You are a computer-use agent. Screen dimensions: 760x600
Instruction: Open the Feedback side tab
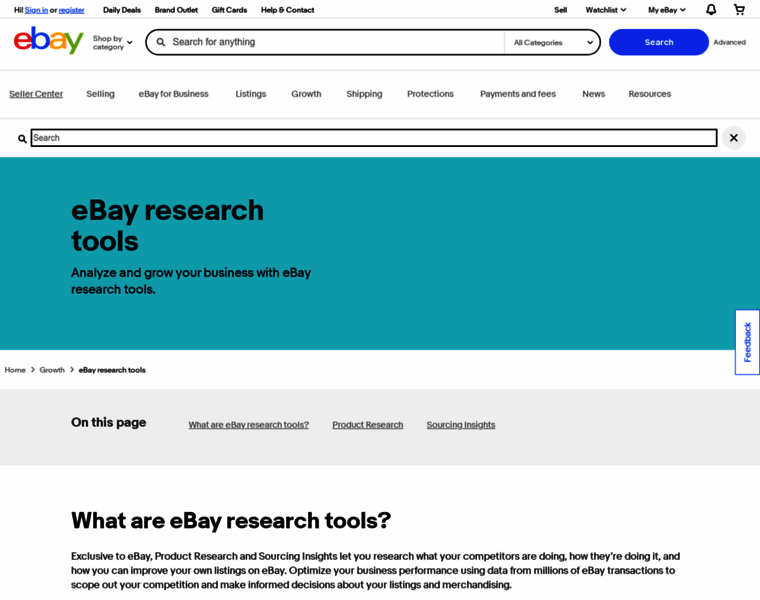coord(747,342)
